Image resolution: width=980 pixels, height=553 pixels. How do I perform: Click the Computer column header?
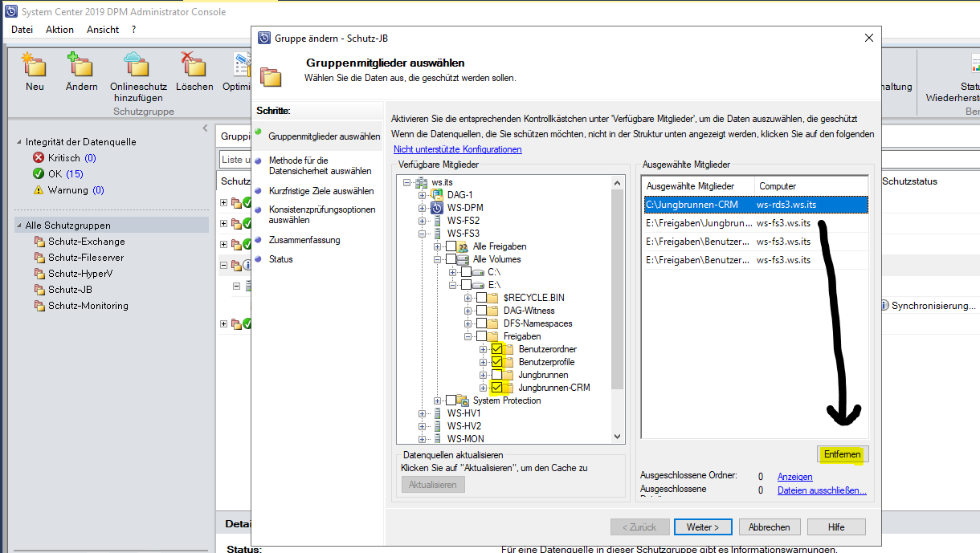[x=811, y=186]
